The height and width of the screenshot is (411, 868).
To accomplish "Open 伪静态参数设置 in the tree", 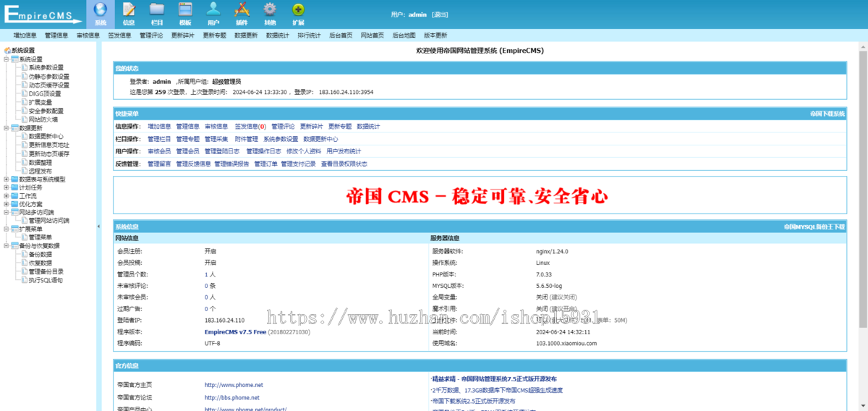I will 49,76.
